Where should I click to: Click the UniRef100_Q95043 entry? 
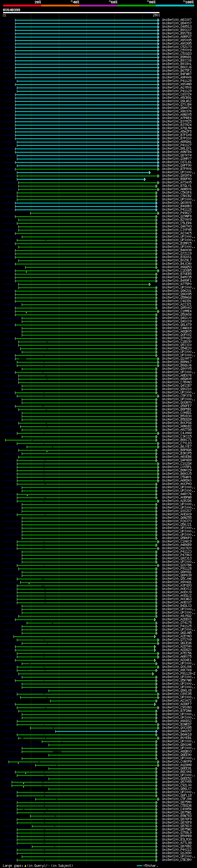[177, 308]
